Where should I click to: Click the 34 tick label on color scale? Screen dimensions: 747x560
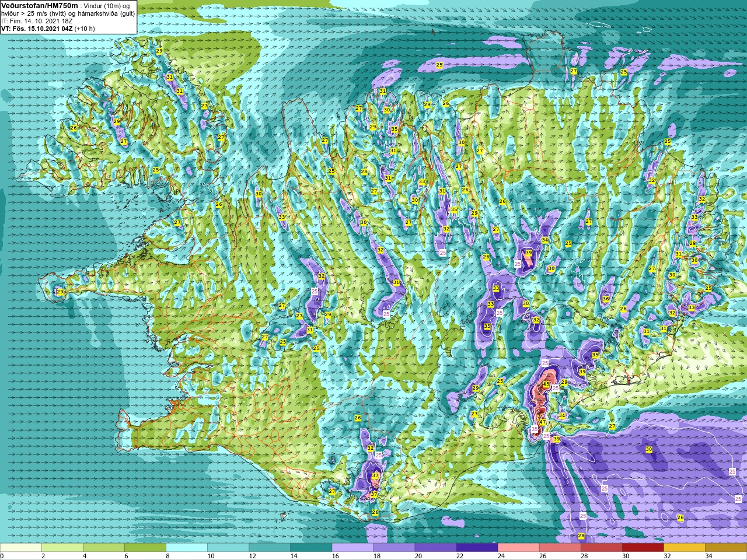(x=708, y=556)
